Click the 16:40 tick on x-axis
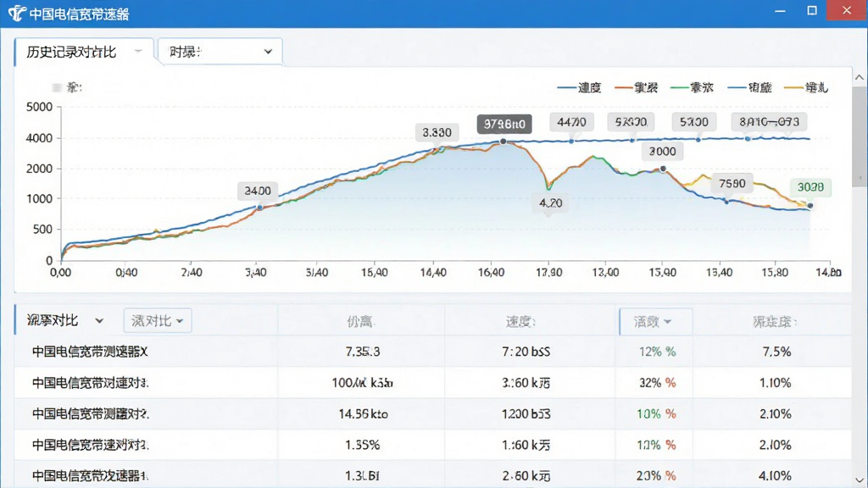Viewport: 868px width, 488px height. 491,272
